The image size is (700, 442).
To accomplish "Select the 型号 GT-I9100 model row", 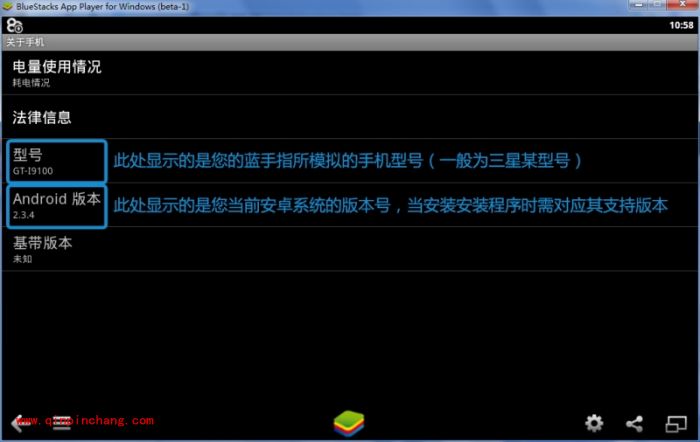I will click(x=350, y=161).
